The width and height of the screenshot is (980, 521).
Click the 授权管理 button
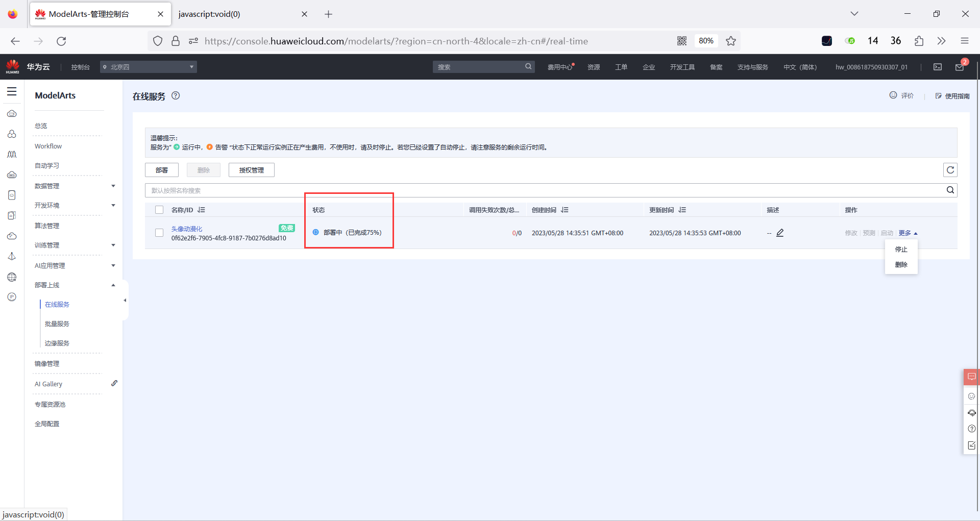click(252, 170)
